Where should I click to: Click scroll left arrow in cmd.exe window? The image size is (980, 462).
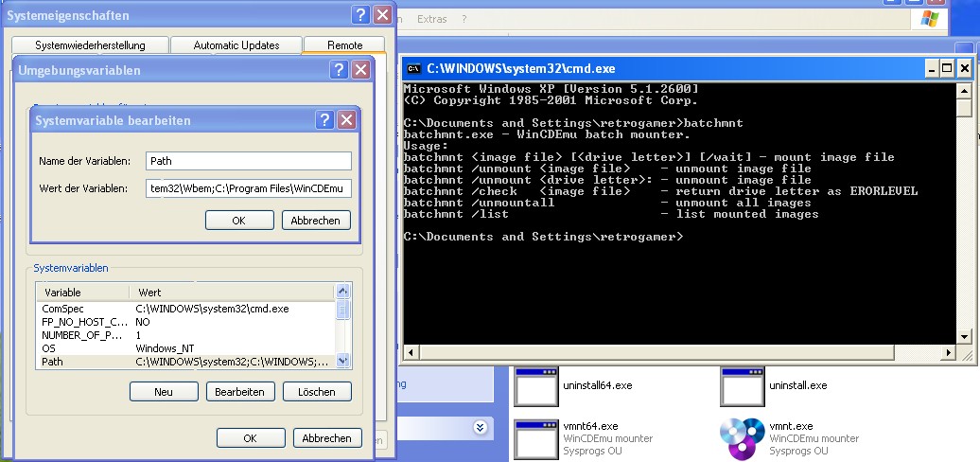coord(411,352)
